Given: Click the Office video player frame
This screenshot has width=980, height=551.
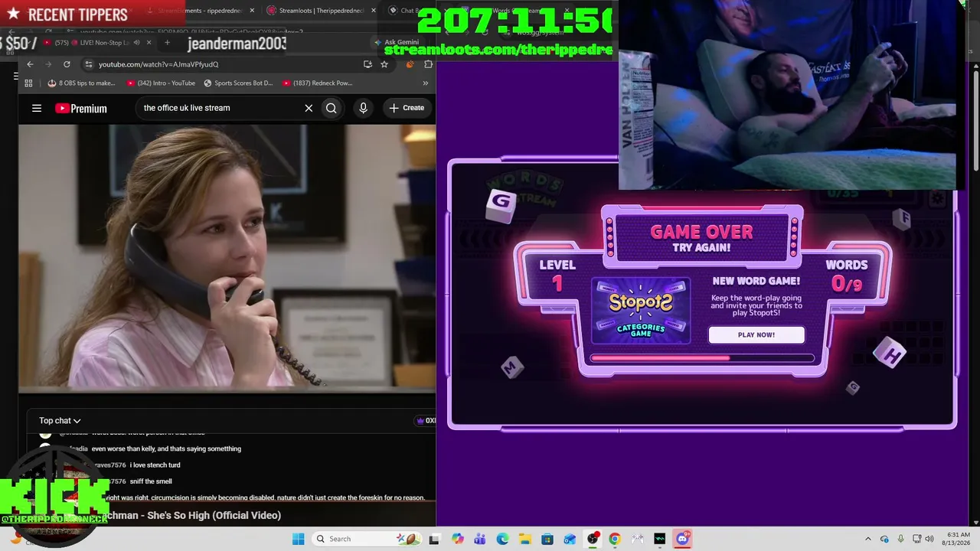Looking at the screenshot, I should pyautogui.click(x=227, y=257).
